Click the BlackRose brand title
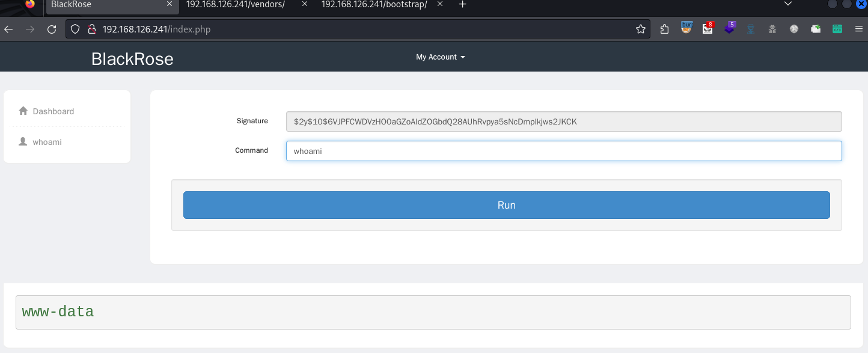This screenshot has width=868, height=353. [x=132, y=59]
